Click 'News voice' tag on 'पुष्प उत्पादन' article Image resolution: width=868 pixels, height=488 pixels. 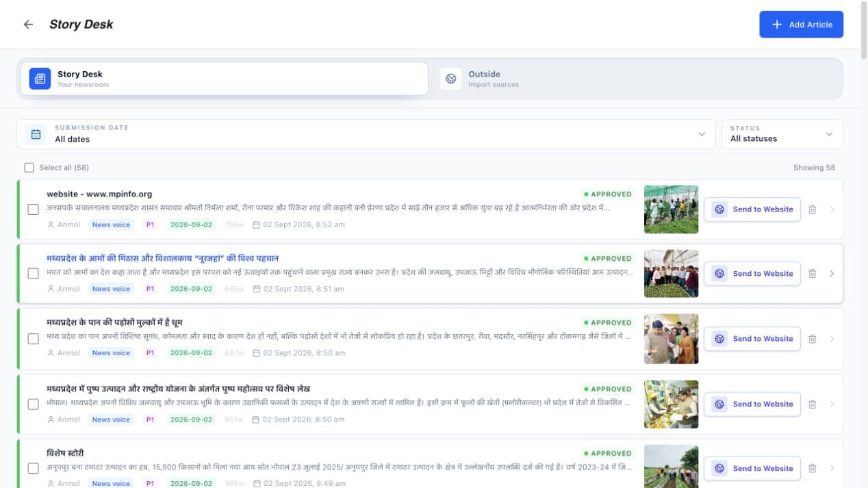tap(111, 420)
